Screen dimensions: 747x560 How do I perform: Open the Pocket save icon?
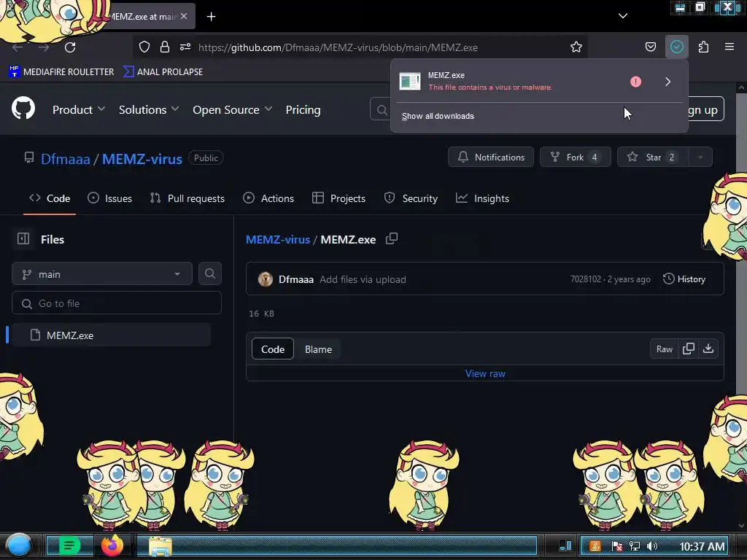click(x=650, y=47)
